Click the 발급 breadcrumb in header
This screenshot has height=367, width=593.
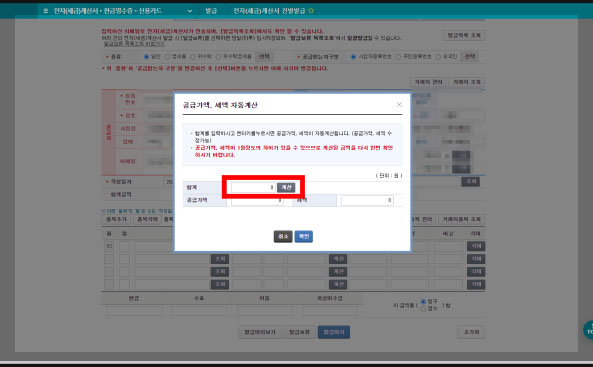(211, 11)
